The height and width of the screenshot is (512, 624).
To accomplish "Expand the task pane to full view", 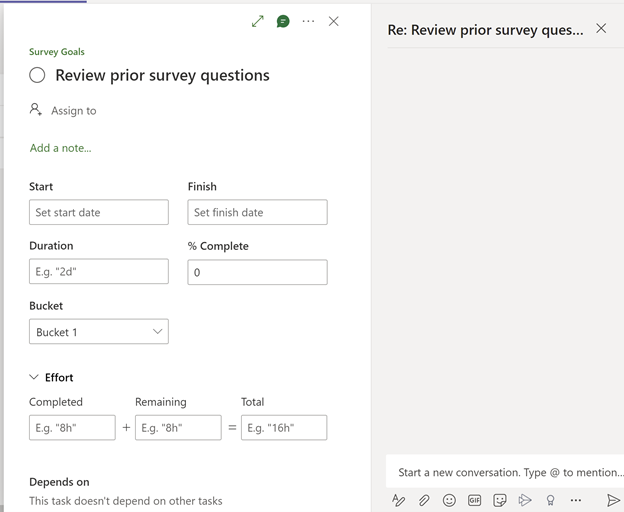I will 258,21.
